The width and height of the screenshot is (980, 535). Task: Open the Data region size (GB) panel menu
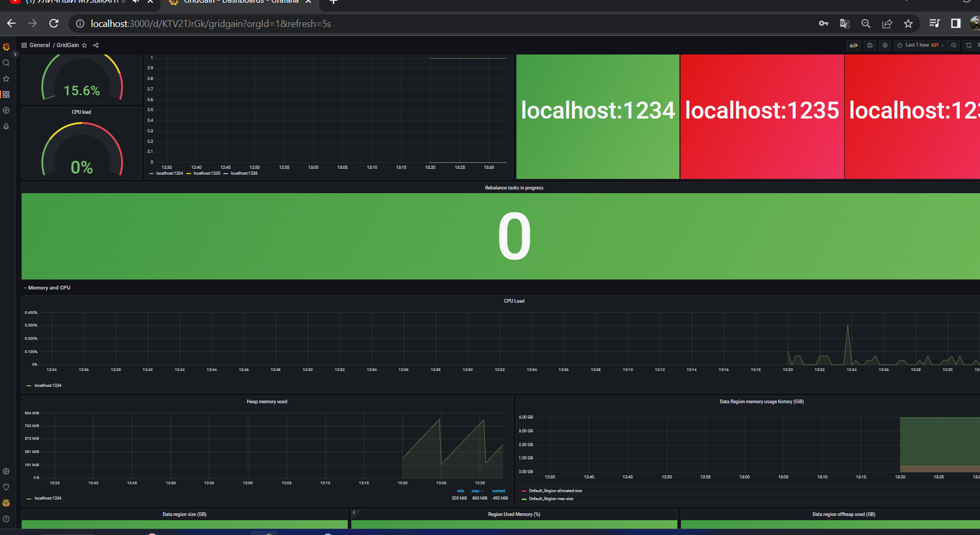[x=184, y=514]
